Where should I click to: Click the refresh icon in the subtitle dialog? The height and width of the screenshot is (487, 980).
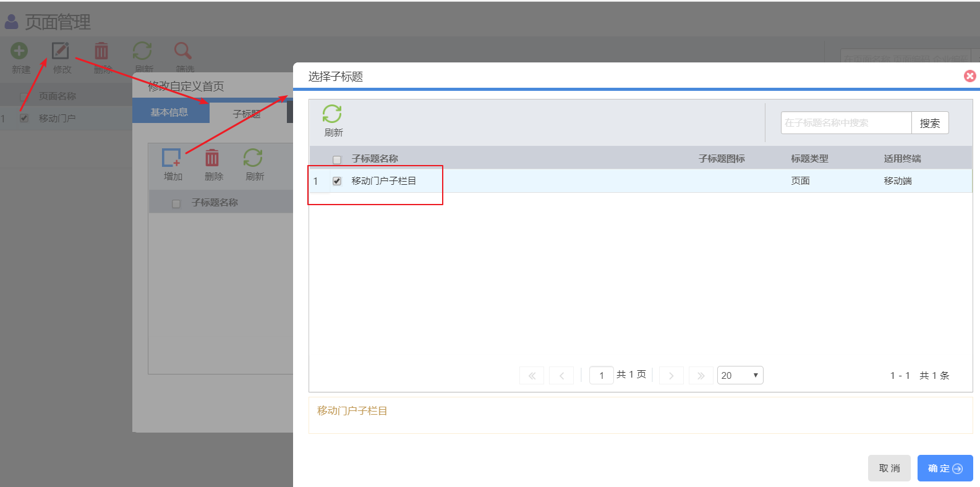pos(332,114)
